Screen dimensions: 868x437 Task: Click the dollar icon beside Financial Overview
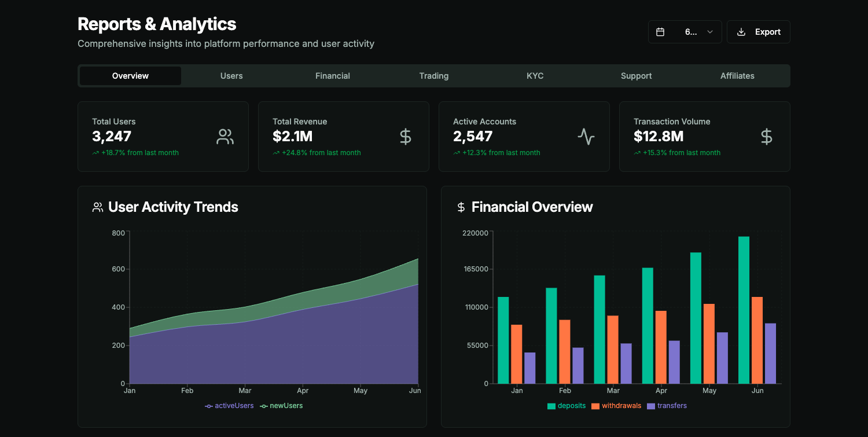(x=461, y=207)
